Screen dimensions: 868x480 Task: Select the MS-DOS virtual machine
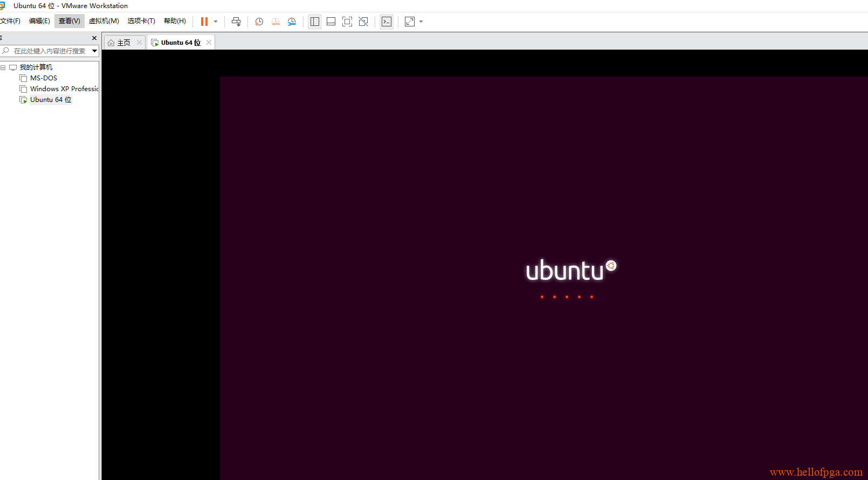[43, 78]
